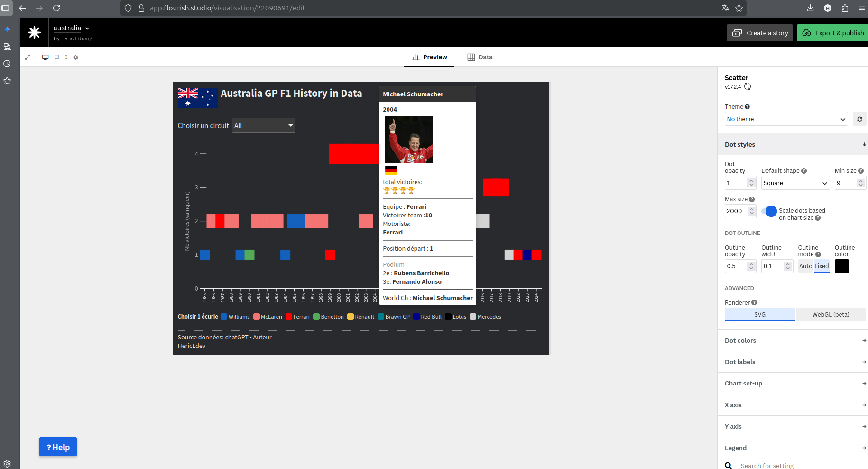
Task: Open the Theme dropdown
Action: coord(786,119)
